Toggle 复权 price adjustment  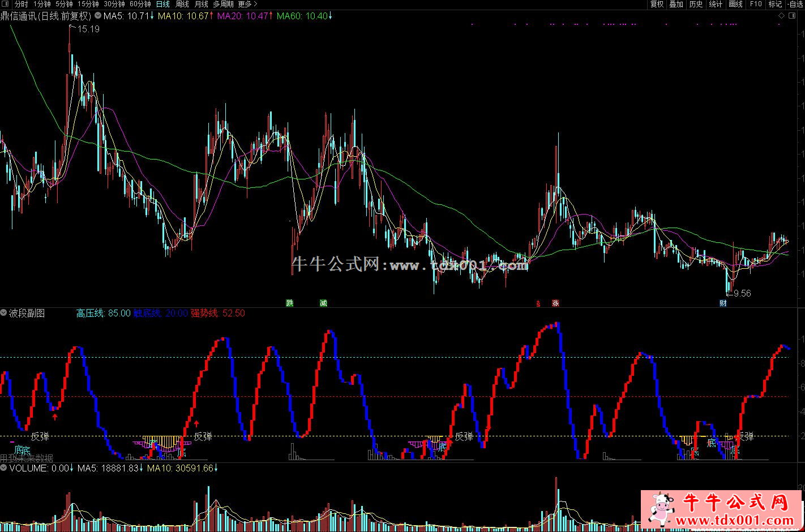(657, 5)
